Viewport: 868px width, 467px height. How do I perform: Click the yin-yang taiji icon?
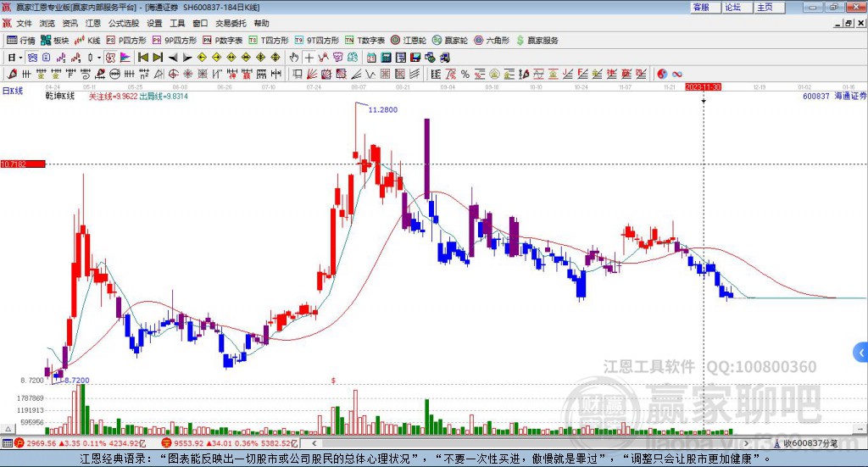click(x=662, y=74)
